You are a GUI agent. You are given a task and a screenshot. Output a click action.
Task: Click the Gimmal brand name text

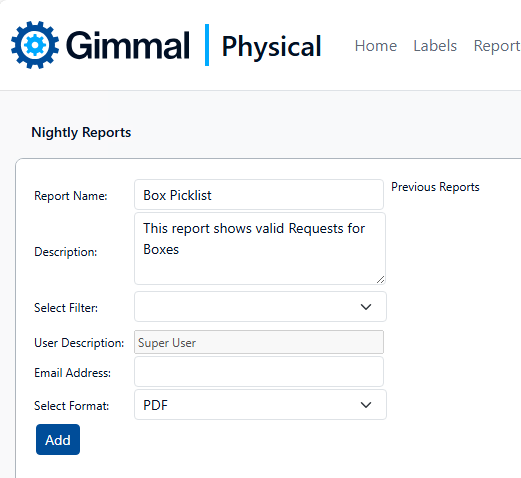[x=128, y=45]
